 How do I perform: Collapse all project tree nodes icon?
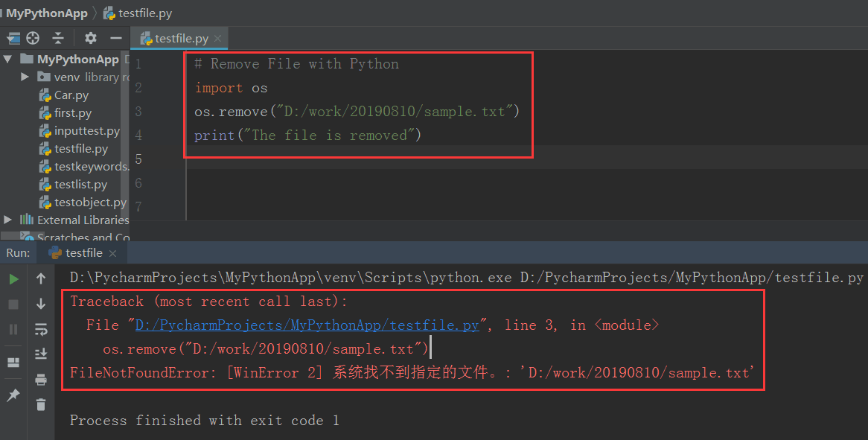click(58, 38)
